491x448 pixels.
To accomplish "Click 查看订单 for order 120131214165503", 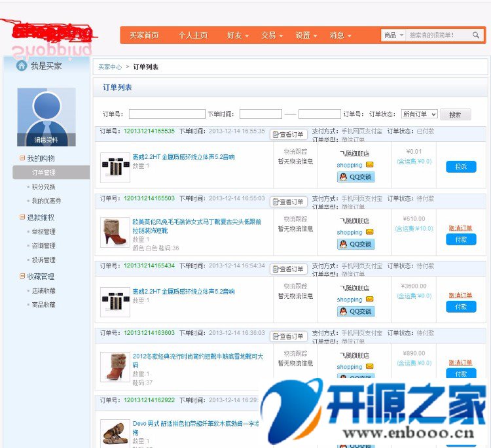I will coord(289,202).
